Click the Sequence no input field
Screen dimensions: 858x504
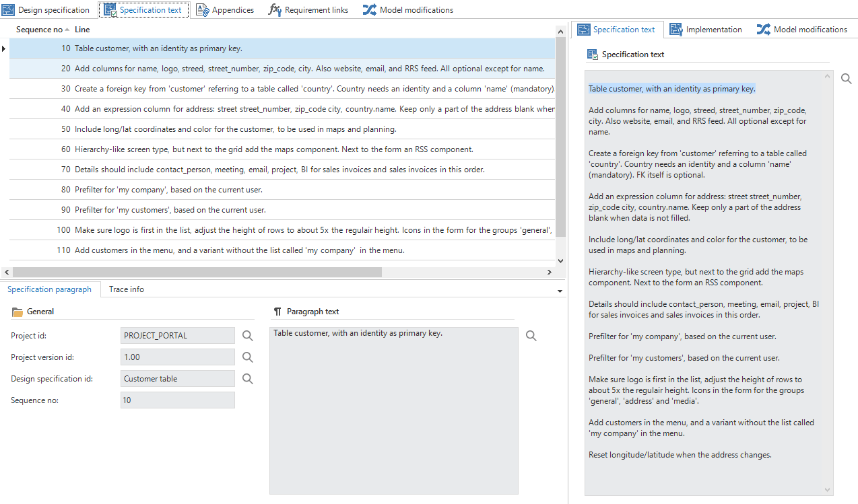point(178,400)
